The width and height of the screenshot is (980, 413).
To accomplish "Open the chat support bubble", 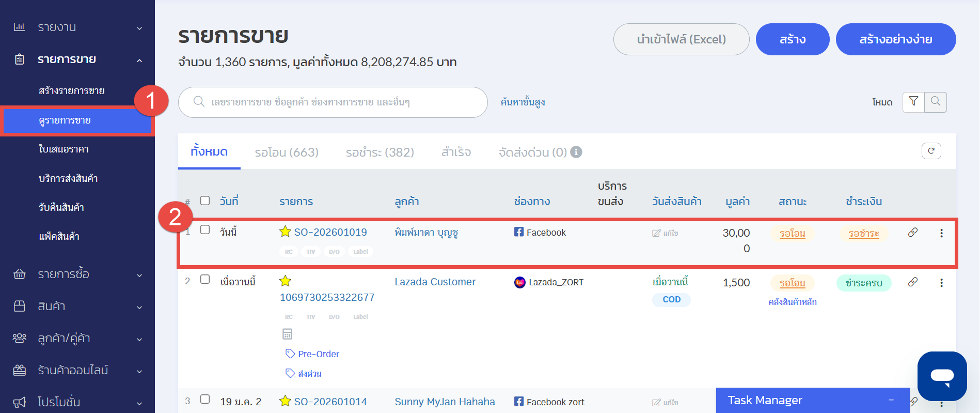I will (x=942, y=376).
